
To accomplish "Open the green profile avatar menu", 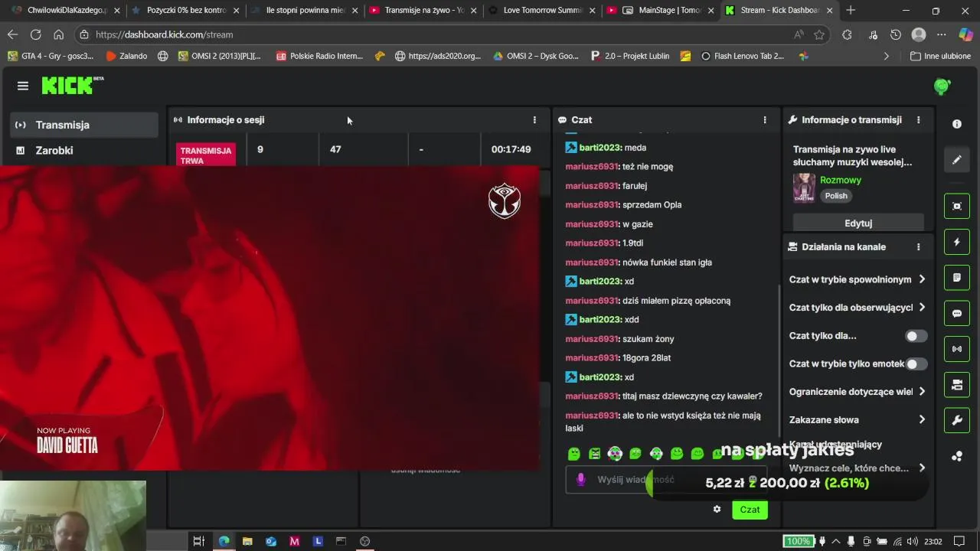I will click(x=942, y=86).
